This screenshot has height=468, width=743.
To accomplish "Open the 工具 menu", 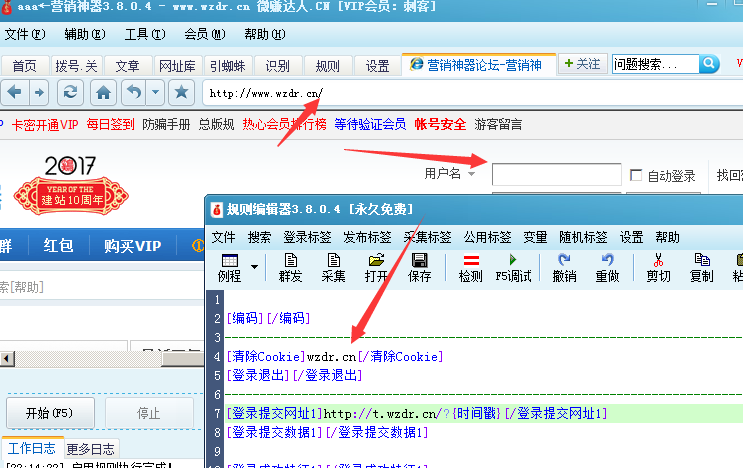I will coord(145,34).
